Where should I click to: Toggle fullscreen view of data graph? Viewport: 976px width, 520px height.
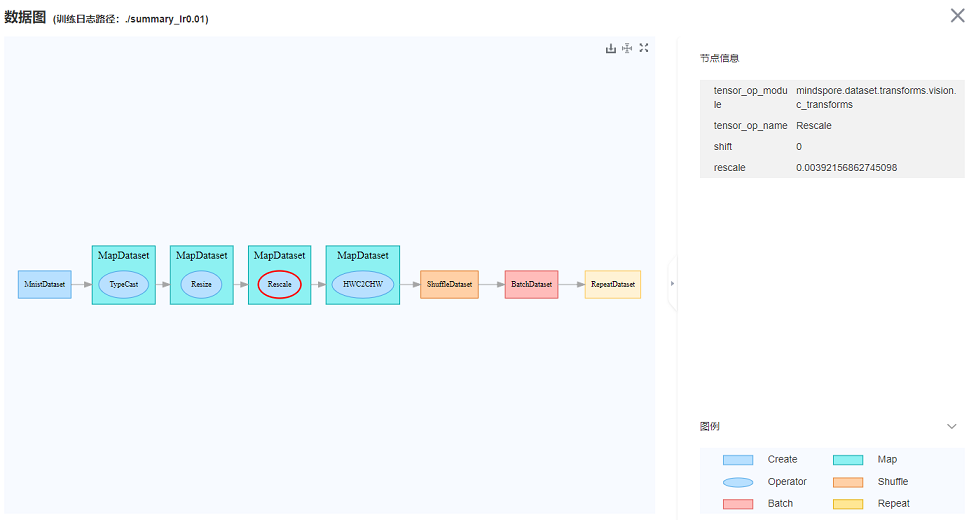pos(644,48)
